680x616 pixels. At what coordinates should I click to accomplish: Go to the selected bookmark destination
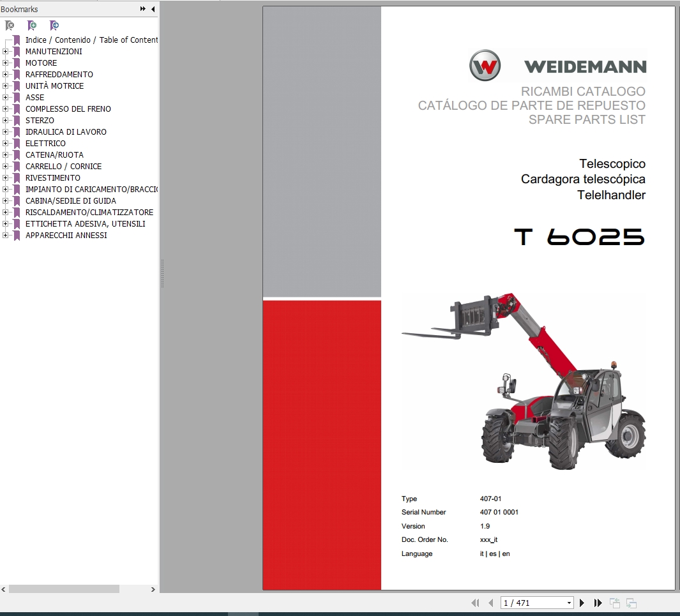coord(54,26)
